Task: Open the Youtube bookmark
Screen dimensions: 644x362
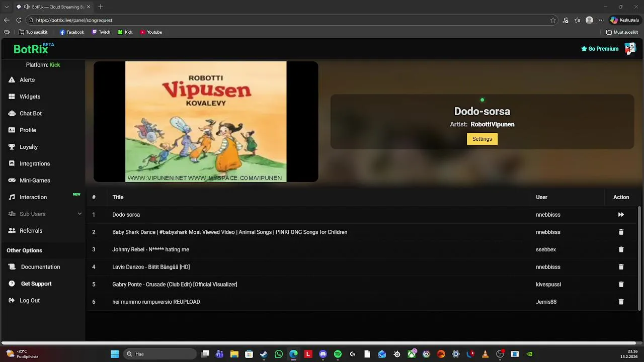Action: 151,32
